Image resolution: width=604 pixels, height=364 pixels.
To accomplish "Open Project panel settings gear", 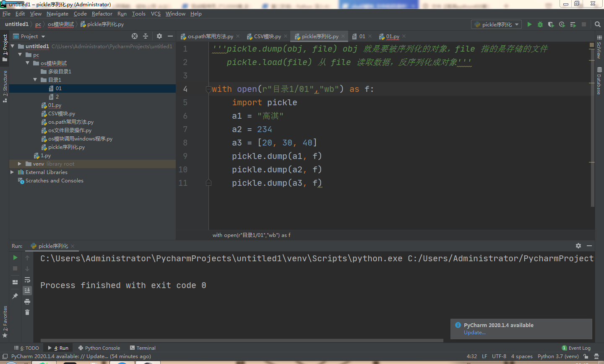I will click(x=159, y=36).
